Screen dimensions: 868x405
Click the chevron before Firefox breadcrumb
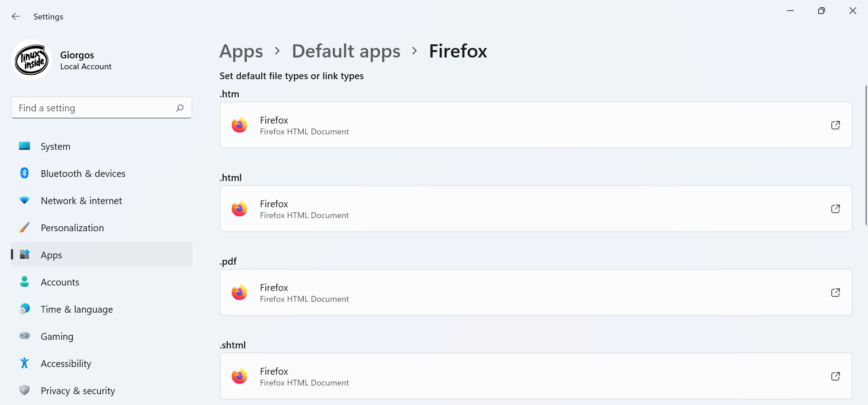(414, 51)
